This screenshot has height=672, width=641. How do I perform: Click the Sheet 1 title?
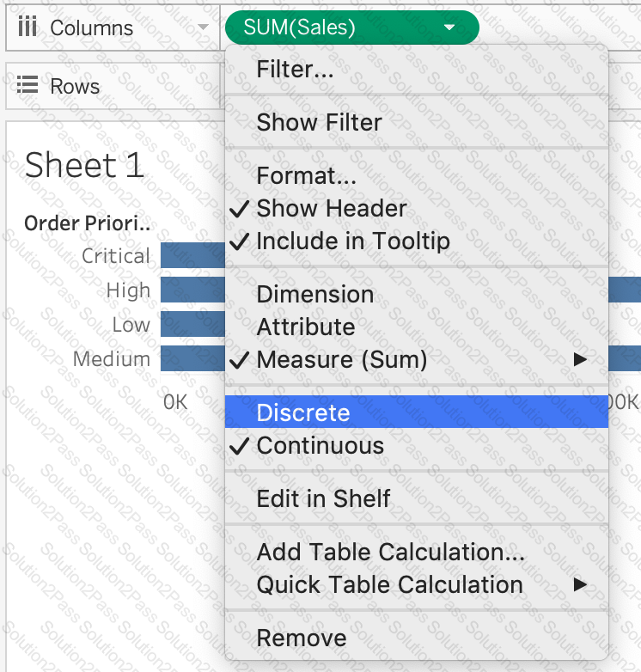click(83, 165)
